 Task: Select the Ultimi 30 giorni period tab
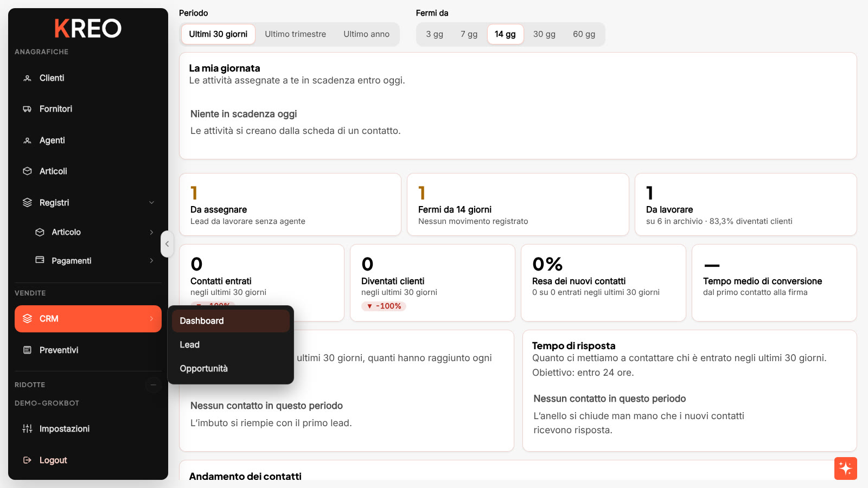coord(218,34)
